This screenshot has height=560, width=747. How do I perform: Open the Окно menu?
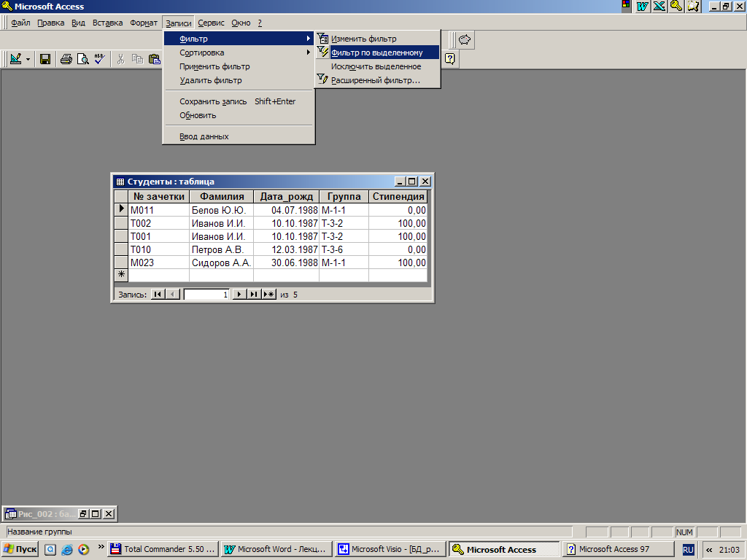(x=241, y=23)
